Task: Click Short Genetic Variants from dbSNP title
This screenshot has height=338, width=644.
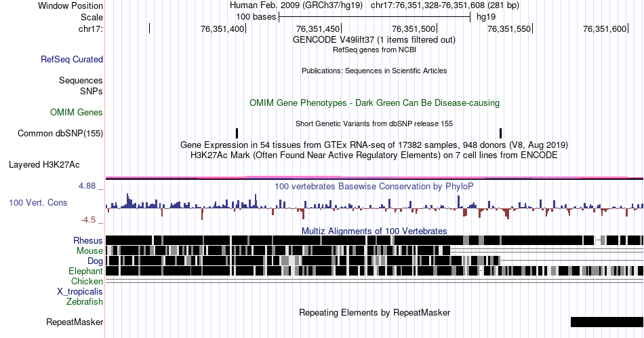Action: 374,124
